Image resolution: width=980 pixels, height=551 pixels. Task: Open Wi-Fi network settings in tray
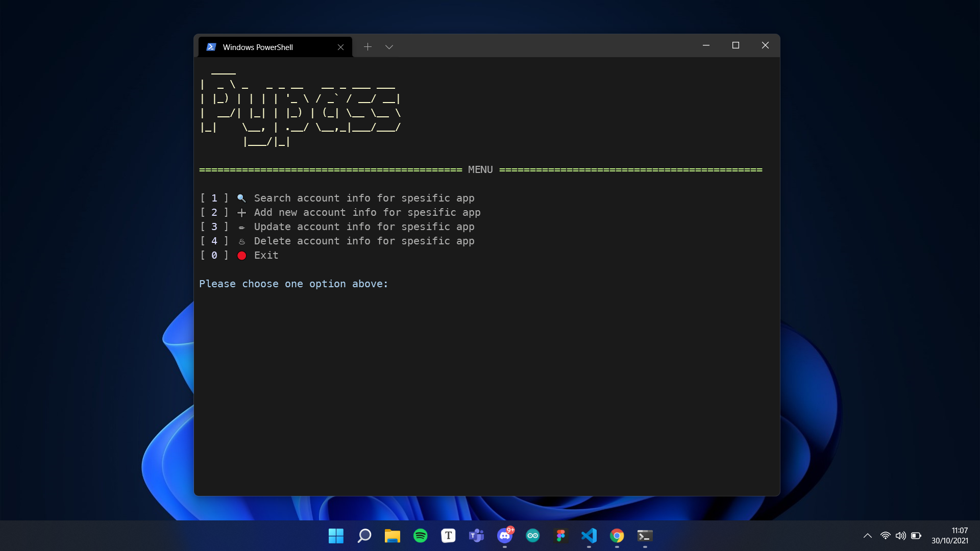[886, 536]
